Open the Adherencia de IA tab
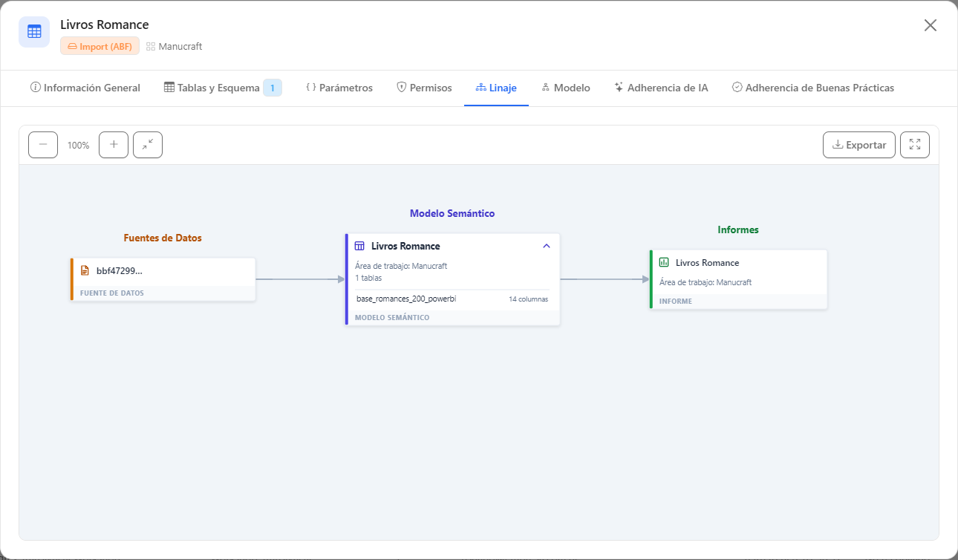Screen dimensions: 958x560 click(x=661, y=88)
